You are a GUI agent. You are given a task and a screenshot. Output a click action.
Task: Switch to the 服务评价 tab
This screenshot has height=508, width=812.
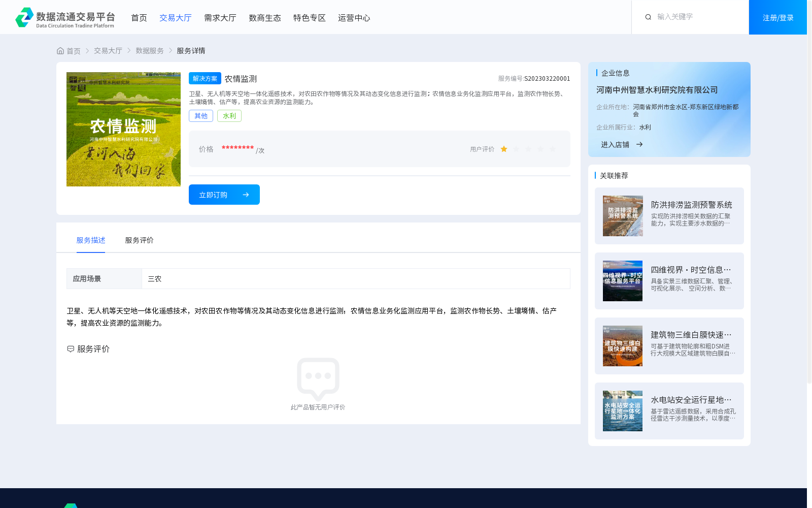point(139,240)
